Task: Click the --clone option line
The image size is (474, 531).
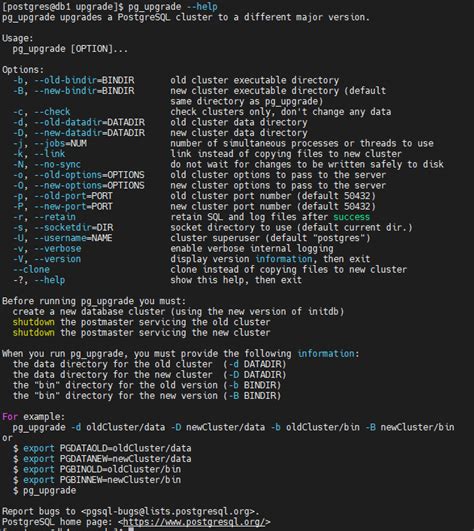Action: click(x=31, y=270)
